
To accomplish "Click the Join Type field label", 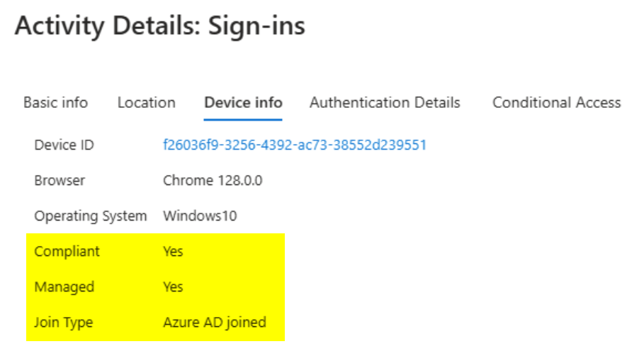I will (63, 322).
